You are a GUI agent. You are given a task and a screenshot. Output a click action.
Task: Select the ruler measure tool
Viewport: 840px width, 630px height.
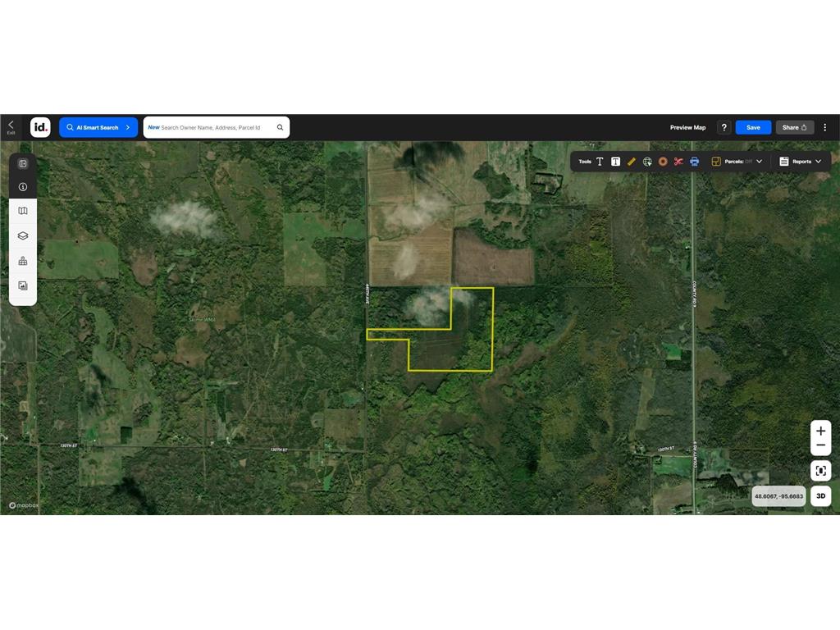pos(631,162)
